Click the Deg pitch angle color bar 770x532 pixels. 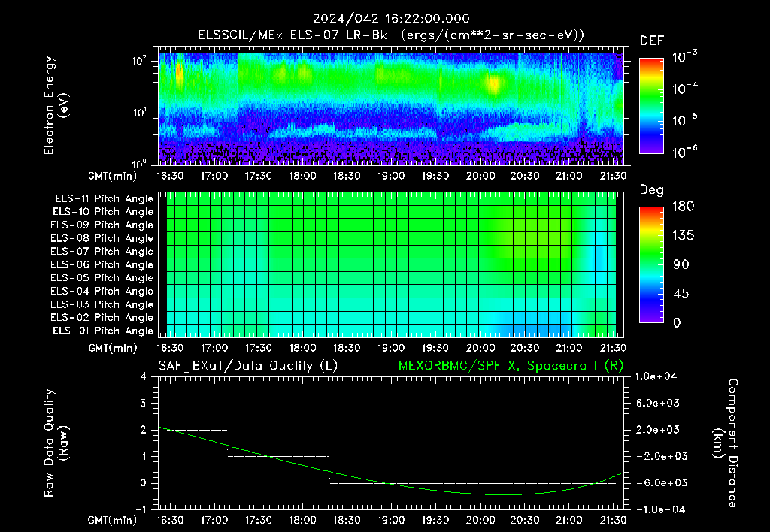tap(651, 264)
